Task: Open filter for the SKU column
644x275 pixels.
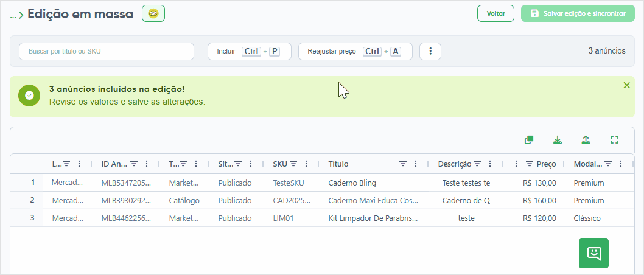Action: [293, 164]
